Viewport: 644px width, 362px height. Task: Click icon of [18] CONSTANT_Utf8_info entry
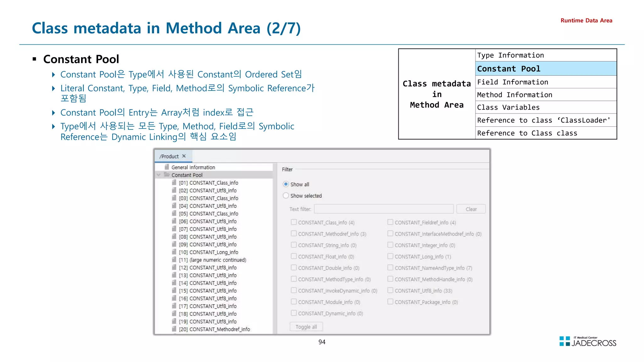(x=174, y=313)
